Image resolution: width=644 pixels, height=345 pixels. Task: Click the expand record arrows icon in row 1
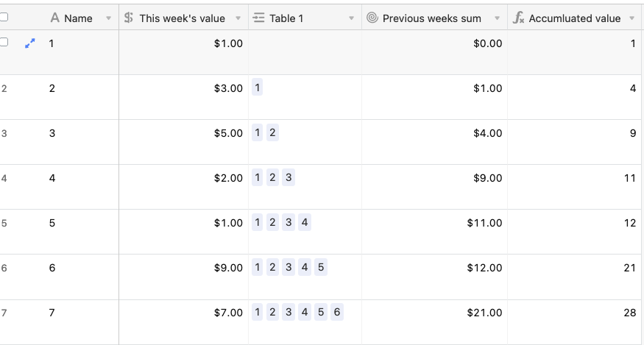point(30,43)
